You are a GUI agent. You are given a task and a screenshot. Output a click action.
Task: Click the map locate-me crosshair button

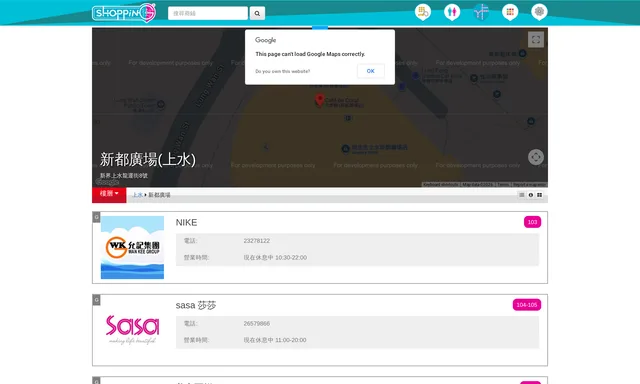[536, 157]
